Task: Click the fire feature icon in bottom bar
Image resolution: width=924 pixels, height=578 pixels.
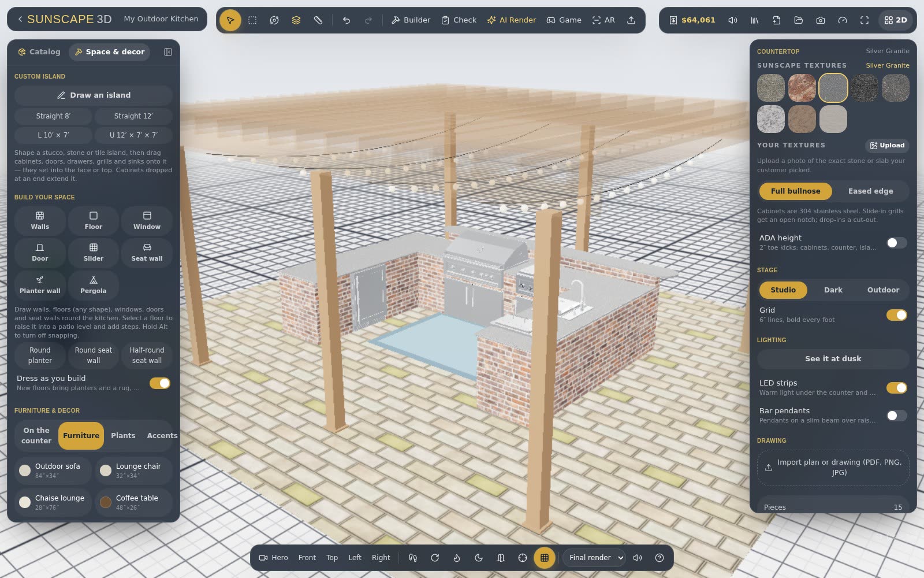Action: tap(457, 558)
